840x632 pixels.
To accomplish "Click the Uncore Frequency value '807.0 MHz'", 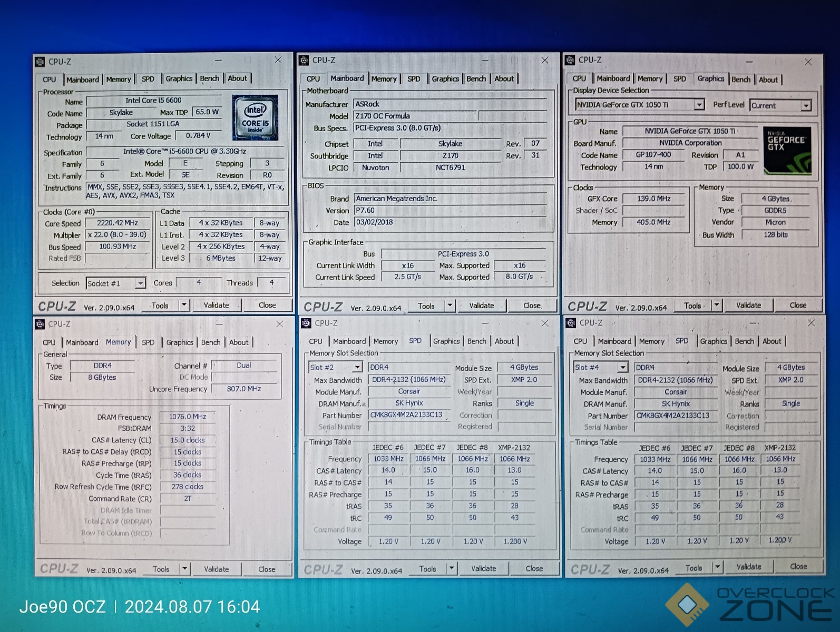I will (x=244, y=389).
